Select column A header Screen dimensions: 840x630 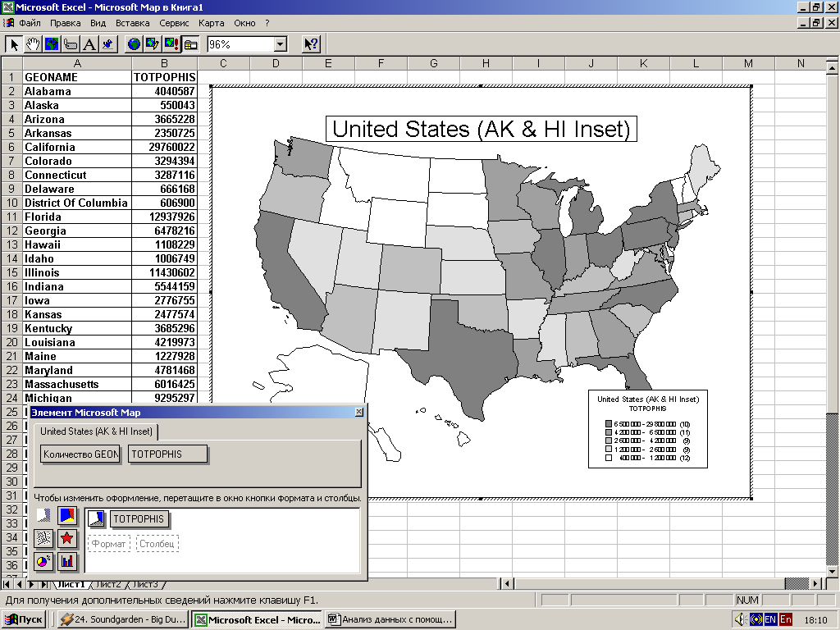coord(77,63)
